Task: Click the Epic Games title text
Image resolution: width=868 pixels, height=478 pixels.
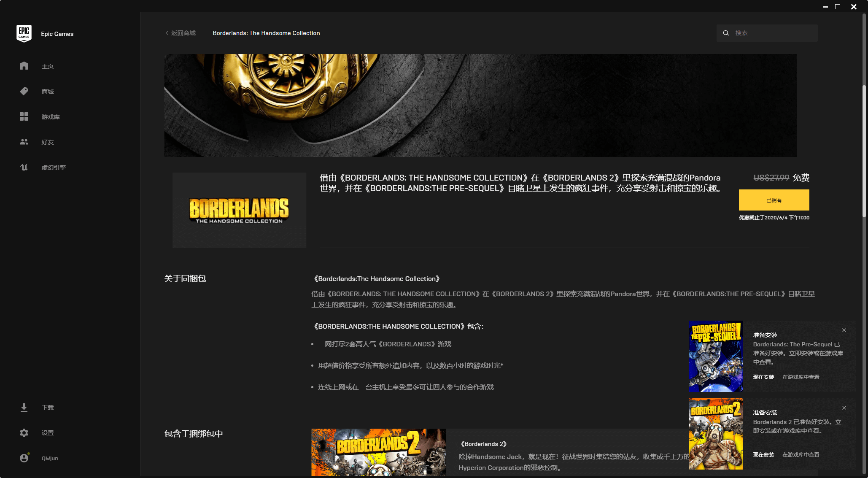Action: (x=57, y=34)
